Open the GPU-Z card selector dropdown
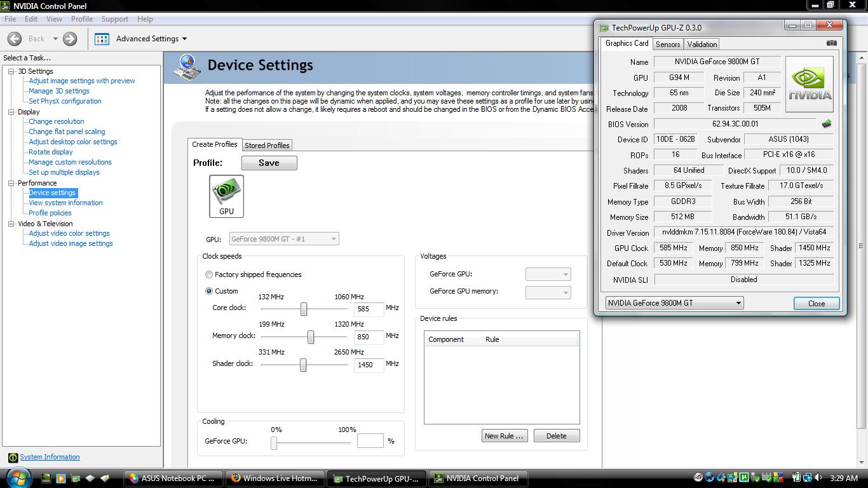The width and height of the screenshot is (868, 488). 674,303
